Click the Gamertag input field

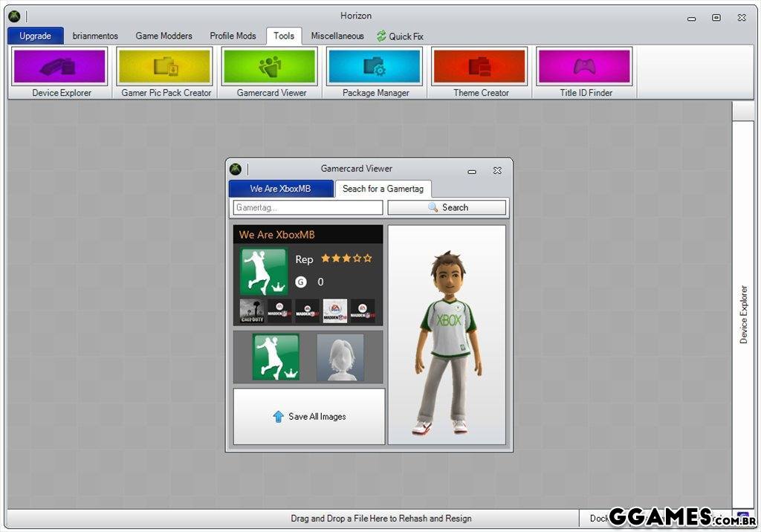tap(308, 208)
